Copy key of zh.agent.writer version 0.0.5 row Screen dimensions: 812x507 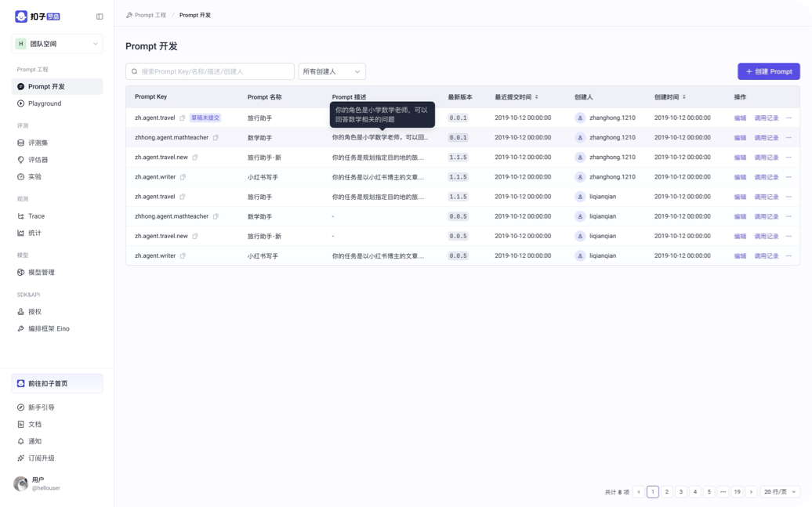point(183,255)
